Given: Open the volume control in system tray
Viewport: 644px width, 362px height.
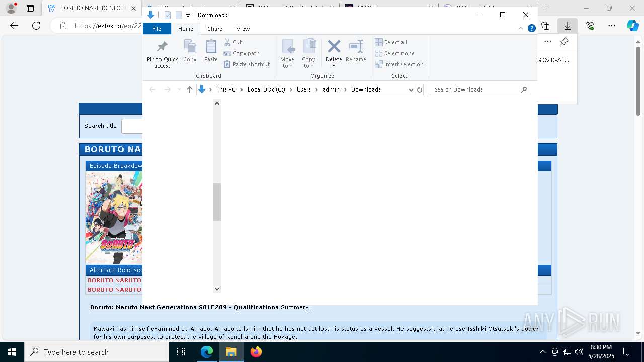Looking at the screenshot, I should (579, 352).
